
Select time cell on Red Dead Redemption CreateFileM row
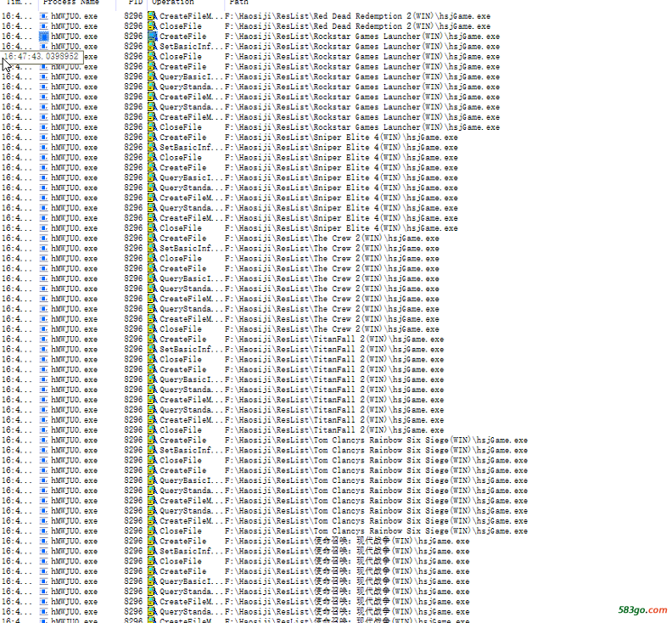tap(17, 16)
